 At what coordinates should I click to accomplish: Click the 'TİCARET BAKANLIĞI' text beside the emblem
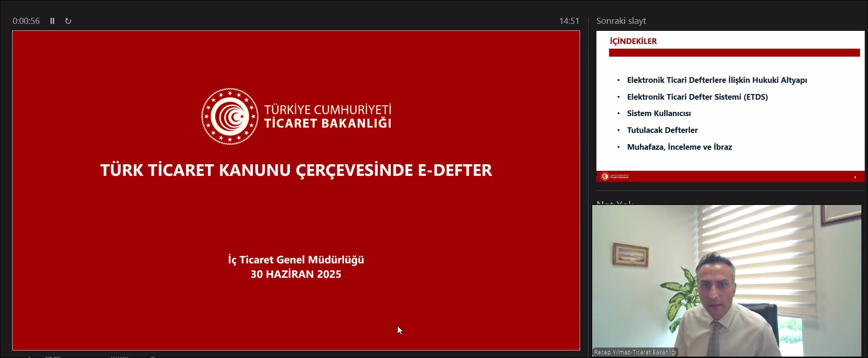(x=328, y=124)
